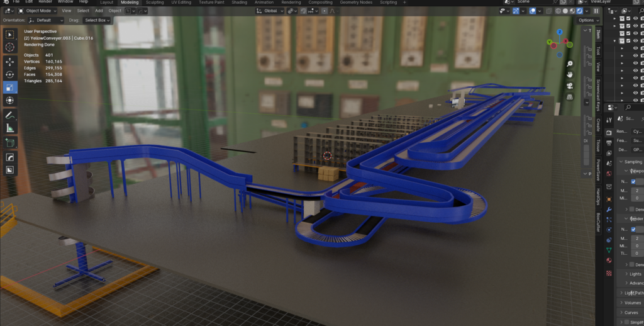Toggle the checkbox under the Sampling Render section
This screenshot has width=644, height=326.
click(x=633, y=230)
